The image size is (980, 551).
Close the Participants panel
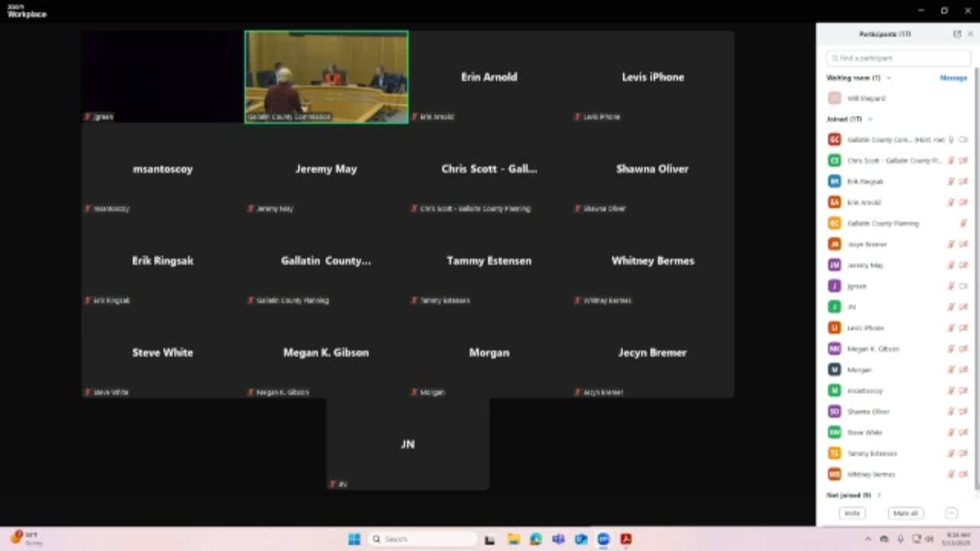(970, 34)
